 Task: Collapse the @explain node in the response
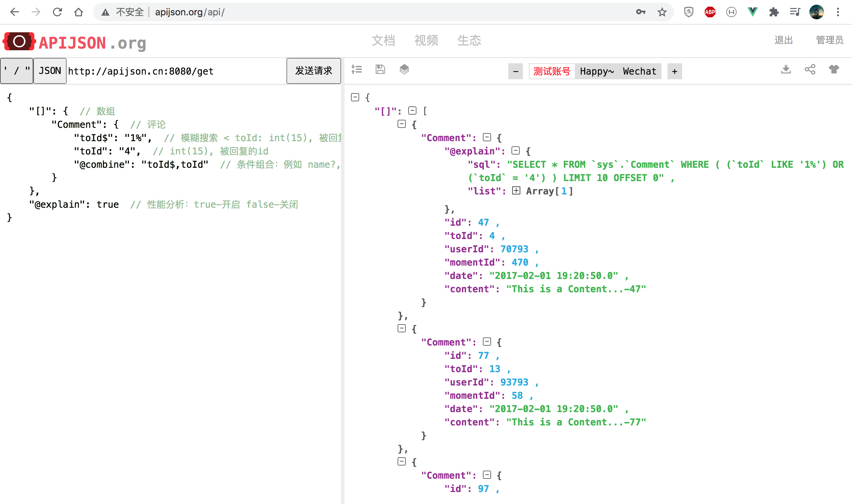click(x=516, y=150)
